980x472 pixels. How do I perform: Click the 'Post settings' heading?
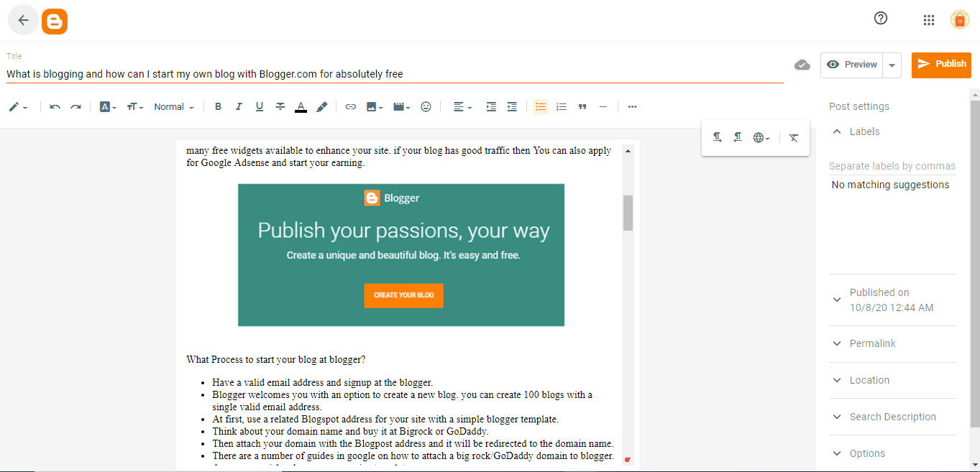(859, 106)
